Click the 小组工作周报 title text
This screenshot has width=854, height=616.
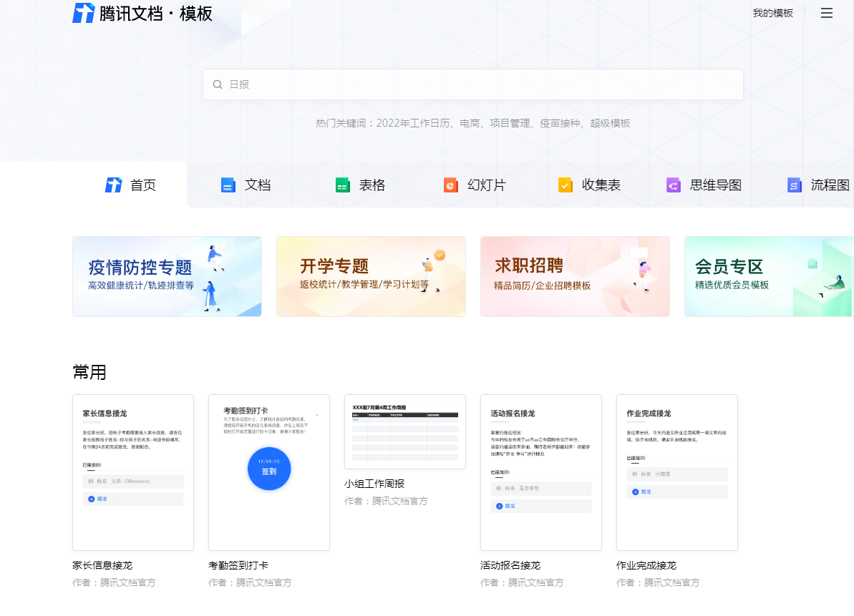[x=374, y=484]
